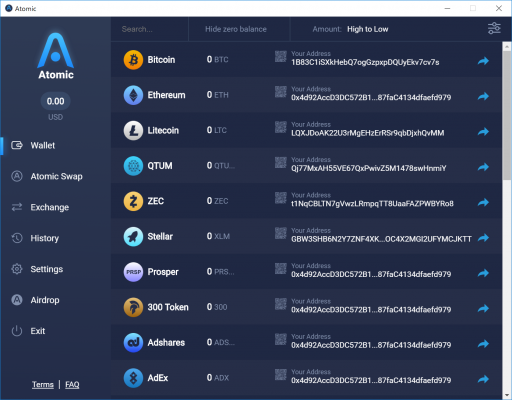
Task: Click the QTUM coin icon
Action: click(x=133, y=166)
